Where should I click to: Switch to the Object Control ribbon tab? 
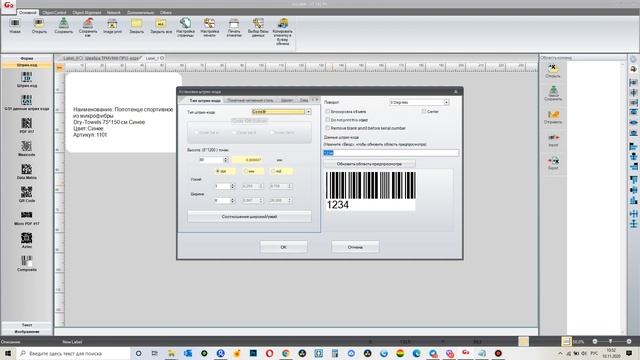click(x=54, y=13)
